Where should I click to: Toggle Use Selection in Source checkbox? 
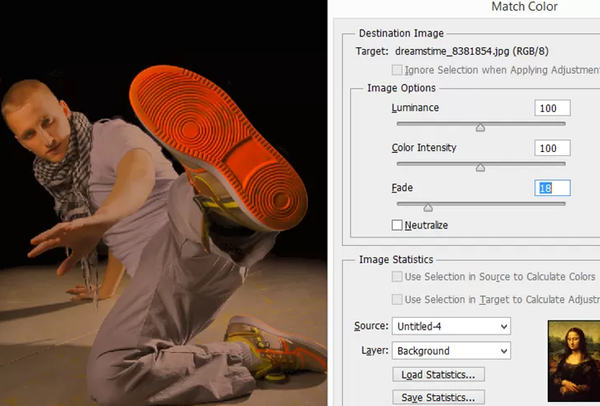397,277
